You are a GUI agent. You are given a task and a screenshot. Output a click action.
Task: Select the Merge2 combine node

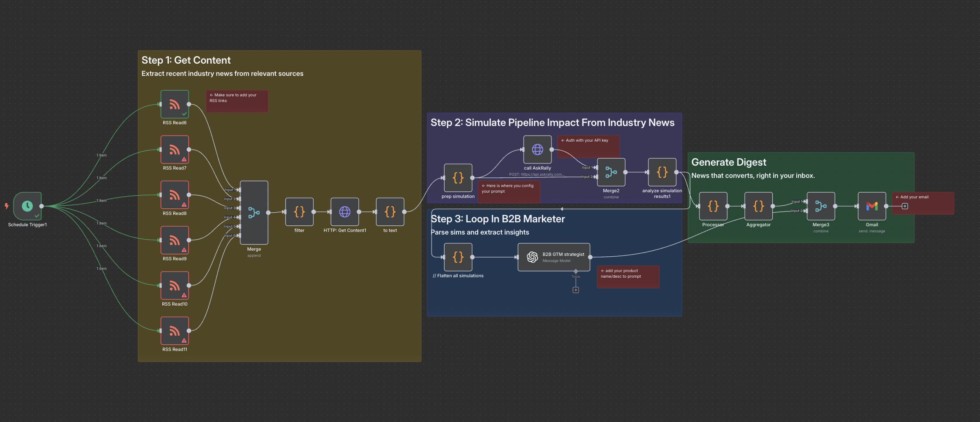tap(611, 172)
